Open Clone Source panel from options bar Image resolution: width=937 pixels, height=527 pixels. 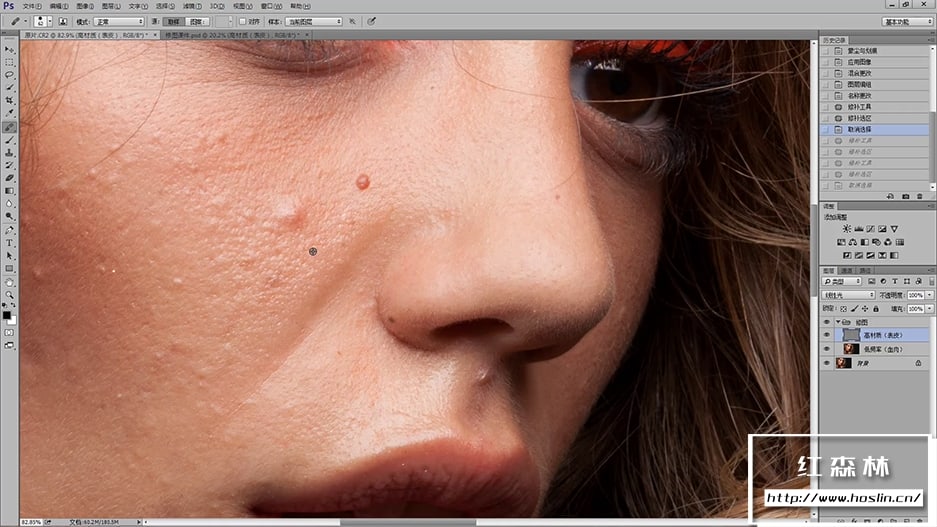point(63,22)
